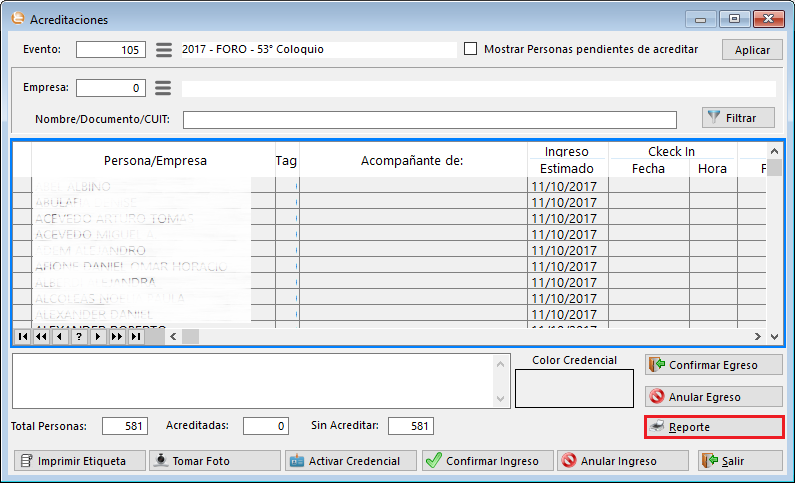Viewport: 795px width, 483px height.
Task: Click the Color Credencial box
Action: coord(574,388)
